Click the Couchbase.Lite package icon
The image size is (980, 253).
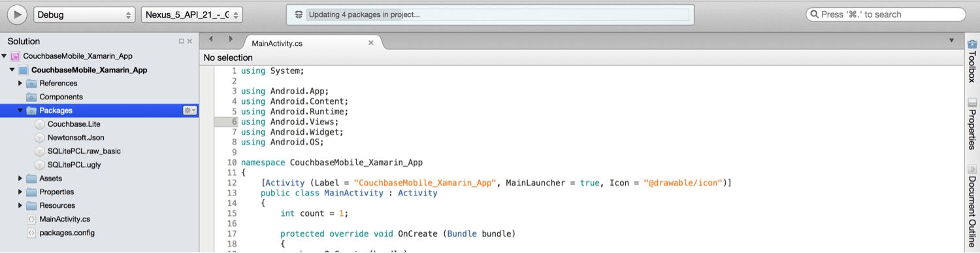pos(39,124)
